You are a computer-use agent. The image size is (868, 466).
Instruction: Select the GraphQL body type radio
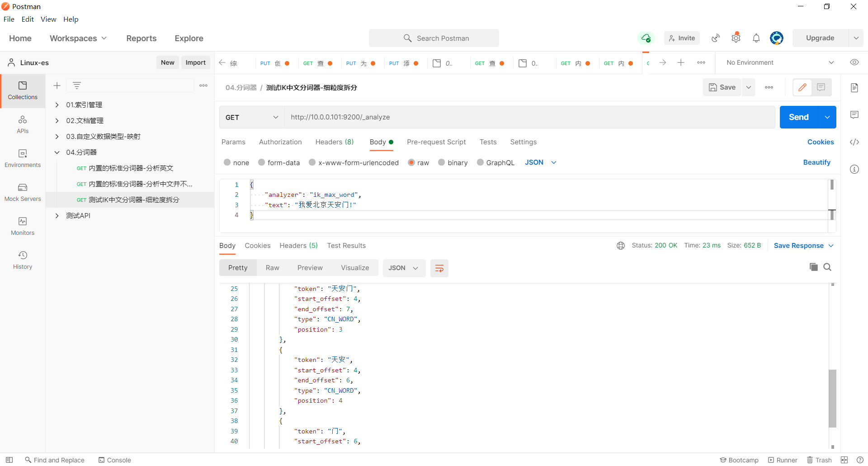[x=481, y=162]
